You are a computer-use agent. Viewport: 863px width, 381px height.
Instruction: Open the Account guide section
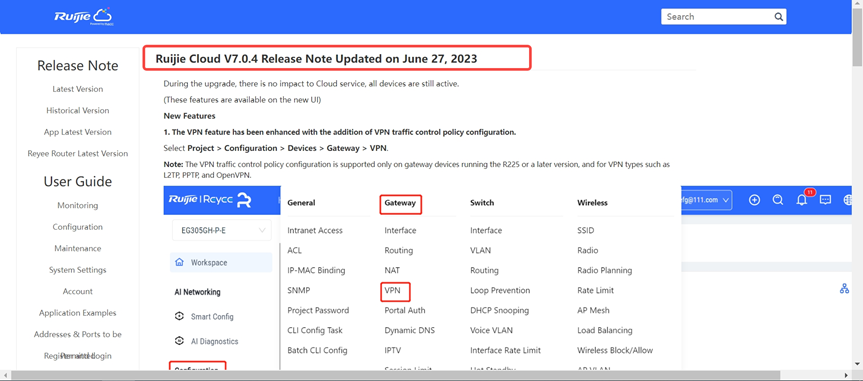(x=78, y=291)
